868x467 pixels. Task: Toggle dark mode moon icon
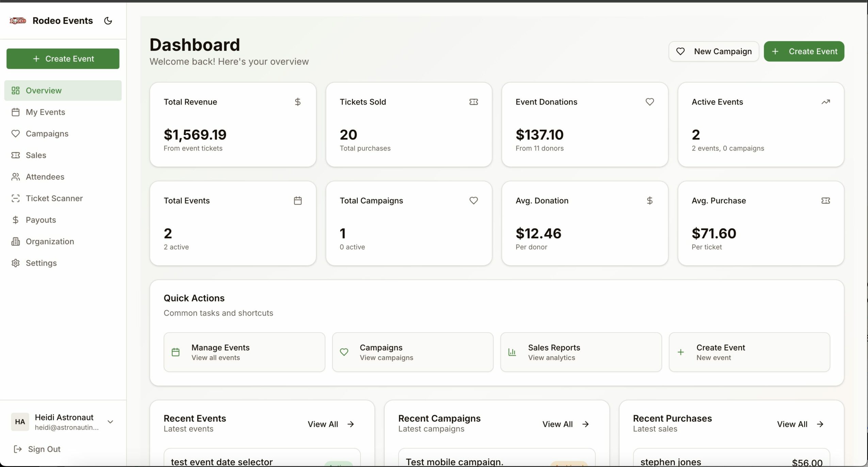click(108, 21)
